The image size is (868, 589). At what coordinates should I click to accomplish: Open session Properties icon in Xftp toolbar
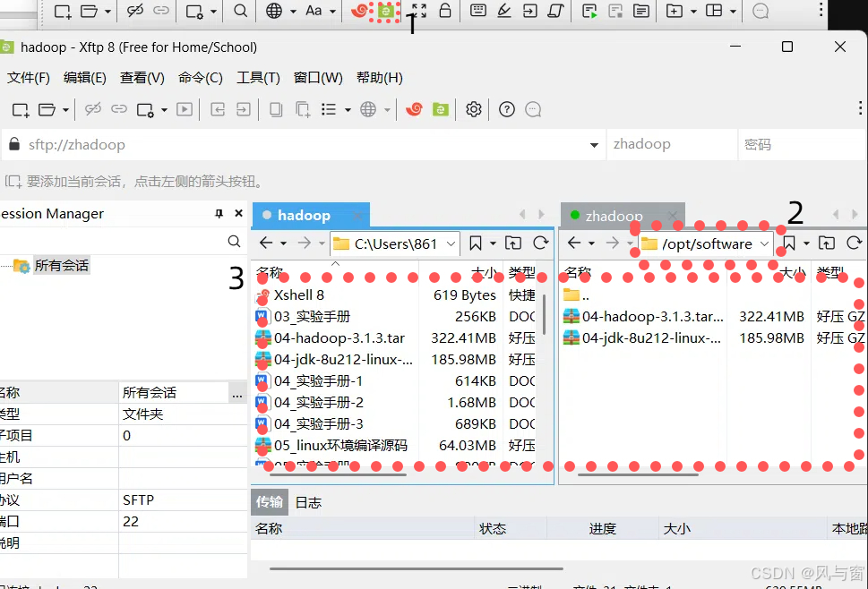pos(145,109)
